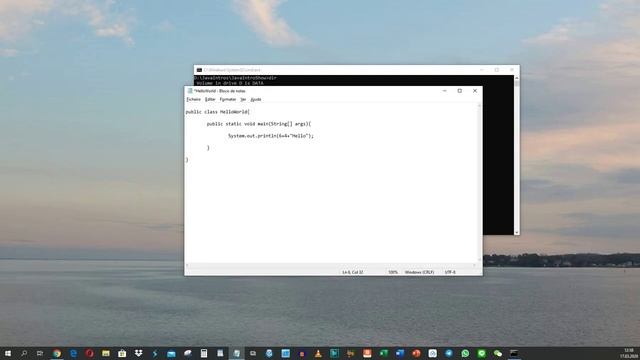
Task: Click the text 'public class HelloWorld{'
Action: [218, 111]
